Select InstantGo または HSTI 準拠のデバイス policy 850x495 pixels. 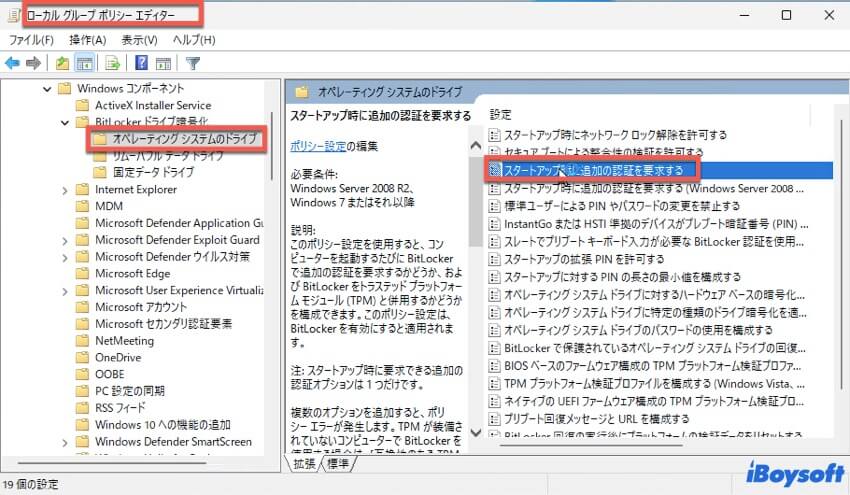click(x=656, y=224)
